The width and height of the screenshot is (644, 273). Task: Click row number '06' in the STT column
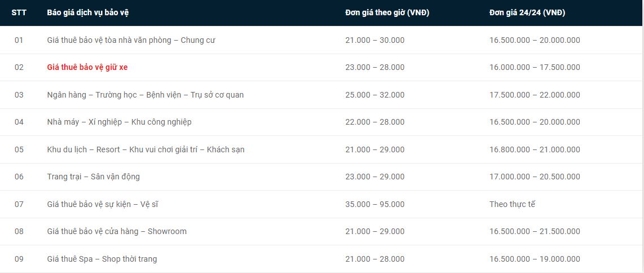pos(19,177)
